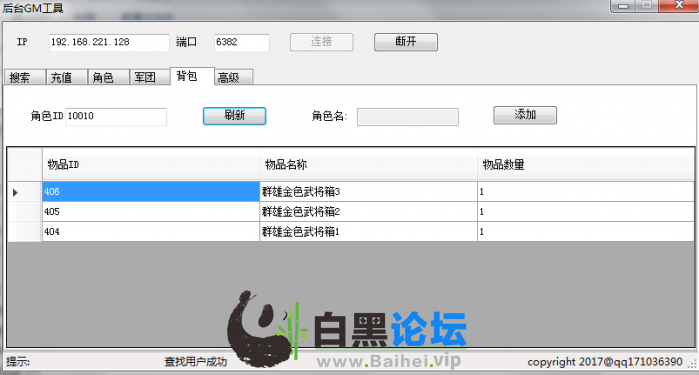Click the 角色ID field containing 10010
Image resolution: width=699 pixels, height=375 pixels.
click(116, 116)
